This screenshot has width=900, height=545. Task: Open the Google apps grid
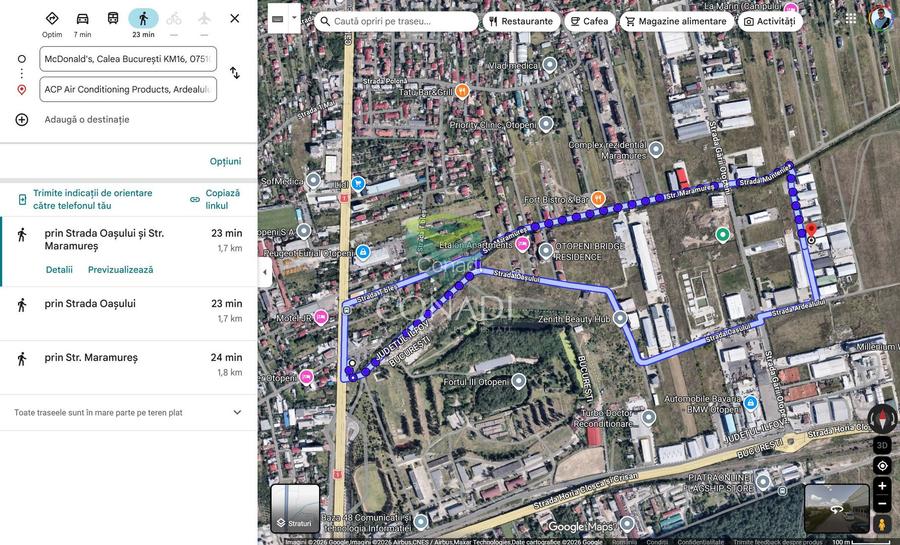pos(851,19)
